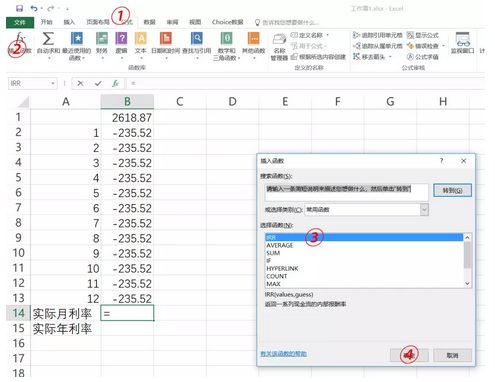Switch to the 开始 tab
This screenshot has width=495, height=382.
tap(46, 22)
